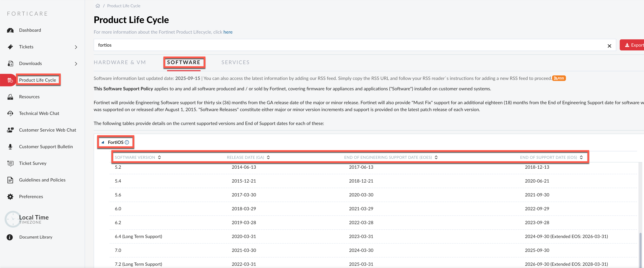Sort by Software Version column
This screenshot has height=268, width=644.
click(x=159, y=157)
